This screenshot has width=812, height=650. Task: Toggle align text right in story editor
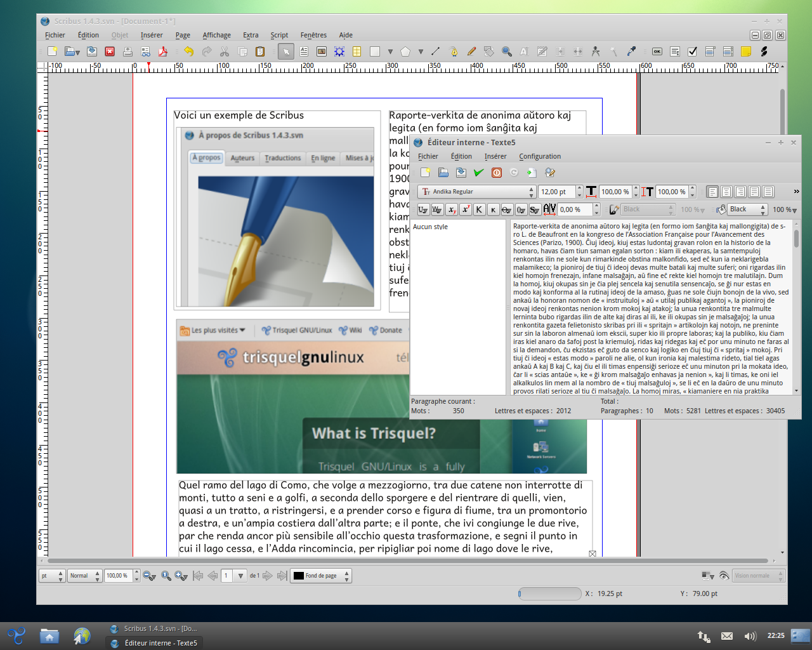tap(740, 191)
